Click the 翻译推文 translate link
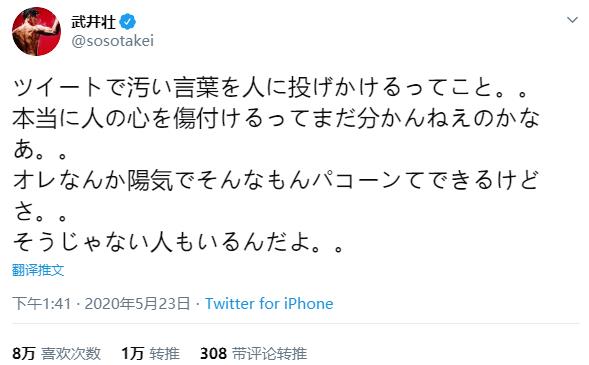The image size is (589, 365). (38, 270)
